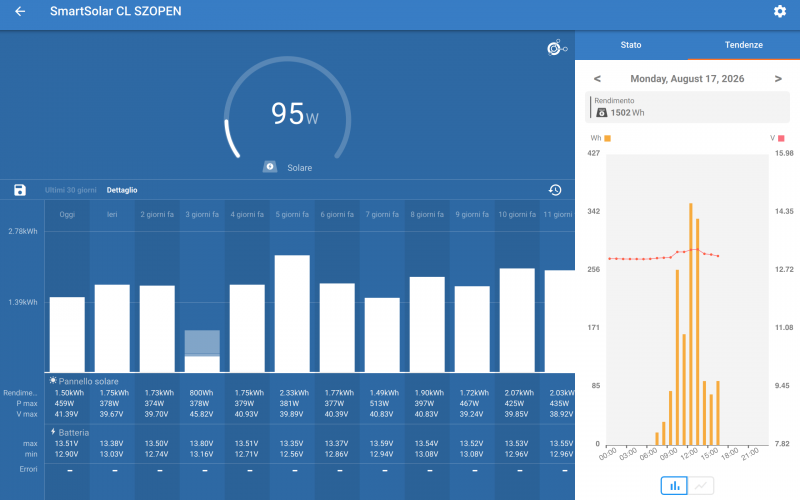Click the 13.80V battery max cell

[201, 444]
